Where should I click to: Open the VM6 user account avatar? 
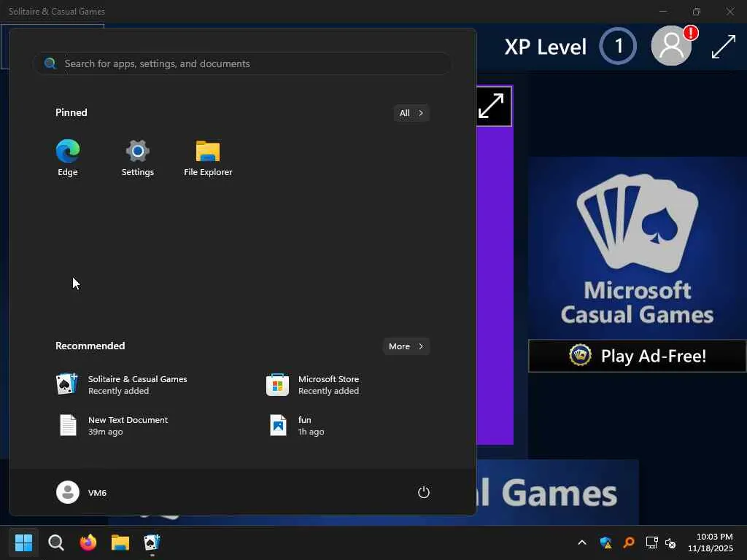[x=68, y=492]
